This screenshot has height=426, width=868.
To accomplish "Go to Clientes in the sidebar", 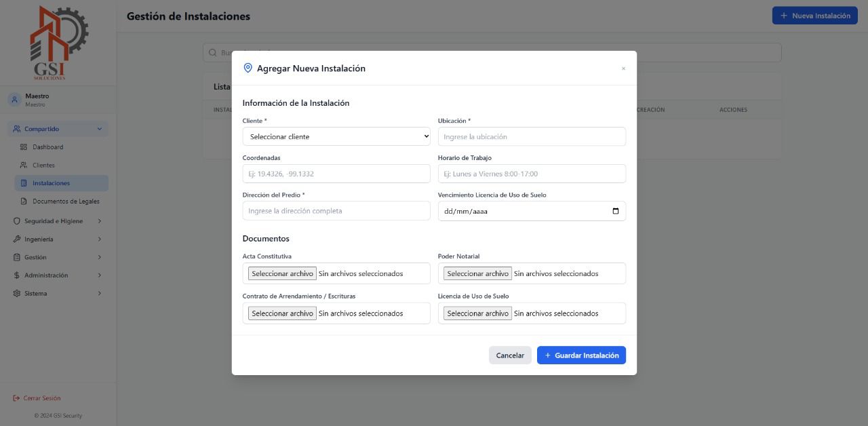I will pos(43,166).
